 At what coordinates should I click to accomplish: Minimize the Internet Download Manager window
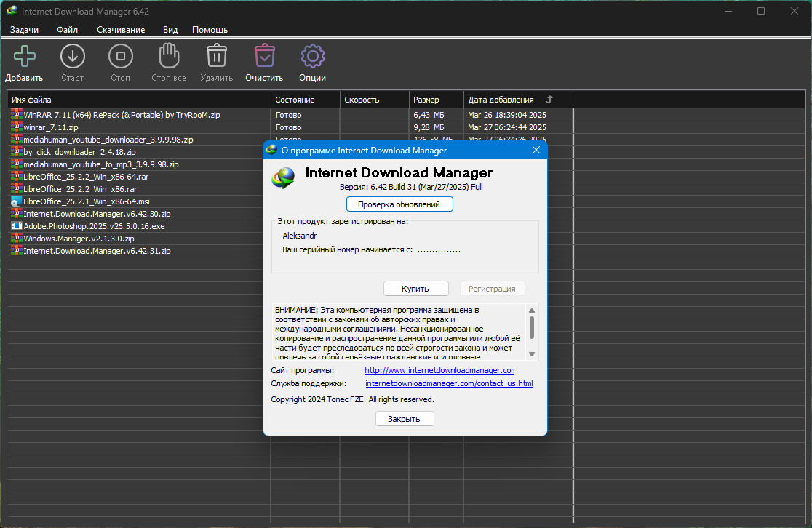pos(728,11)
